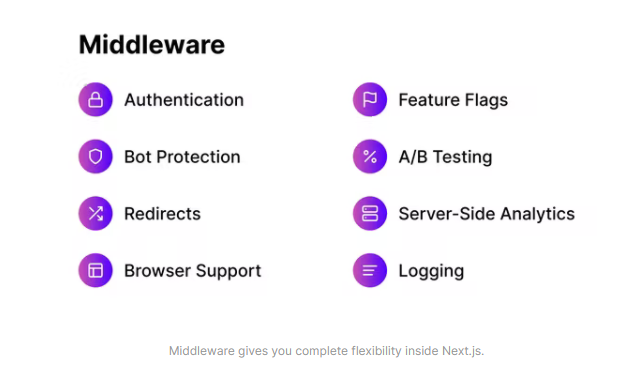
Task: Open the Server-Side Analytics label
Action: click(x=486, y=214)
